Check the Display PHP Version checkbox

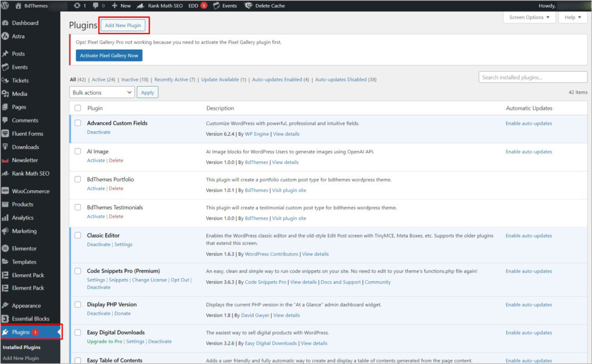coord(78,304)
